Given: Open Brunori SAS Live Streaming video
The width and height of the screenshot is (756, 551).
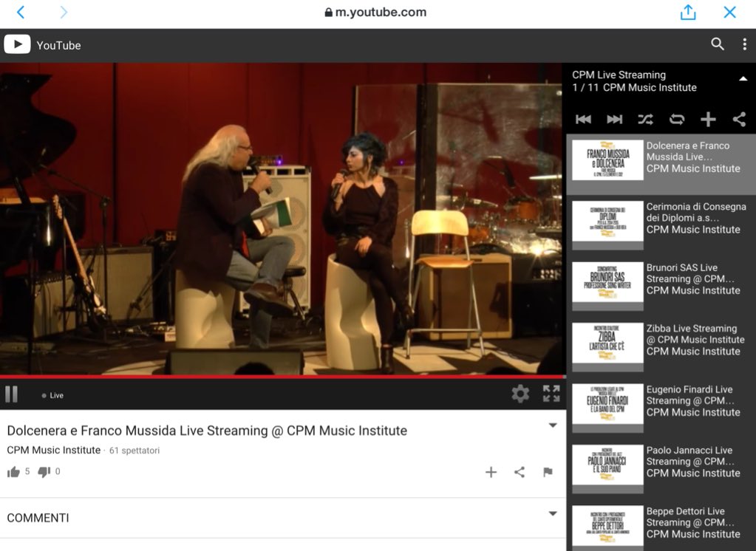Looking at the screenshot, I should point(661,287).
